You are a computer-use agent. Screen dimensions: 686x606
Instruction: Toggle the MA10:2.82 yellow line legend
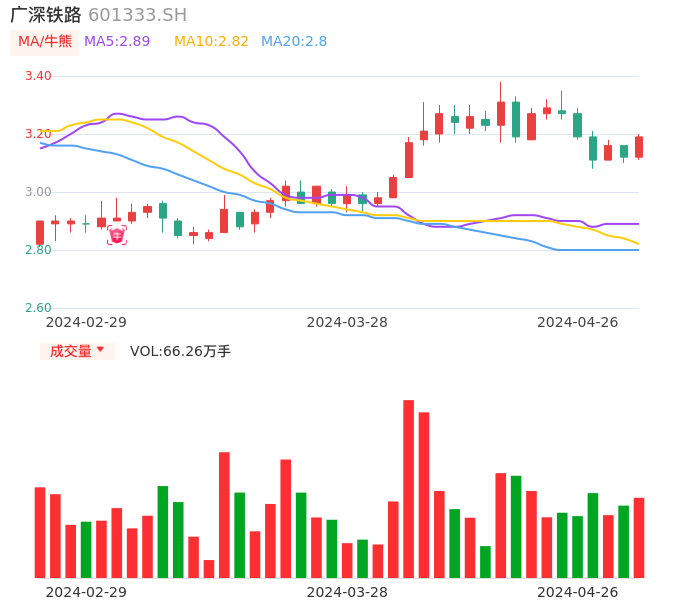coord(211,41)
